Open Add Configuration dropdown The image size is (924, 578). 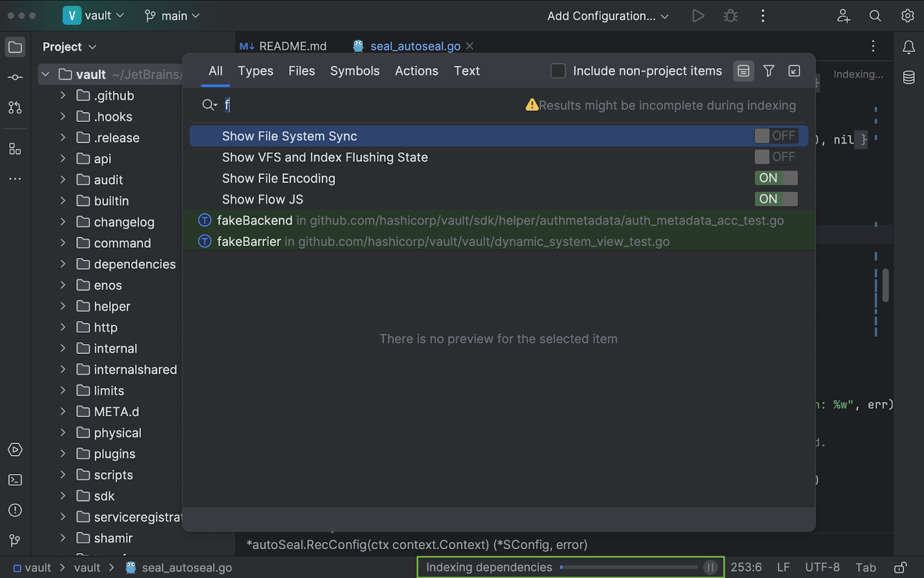(x=608, y=16)
